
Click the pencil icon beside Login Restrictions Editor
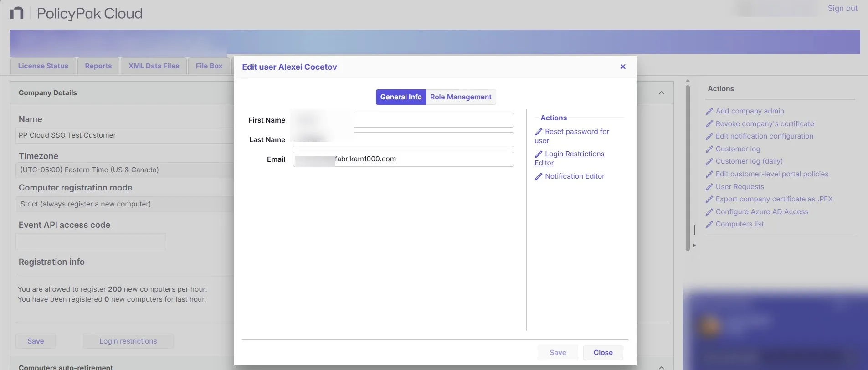click(539, 154)
